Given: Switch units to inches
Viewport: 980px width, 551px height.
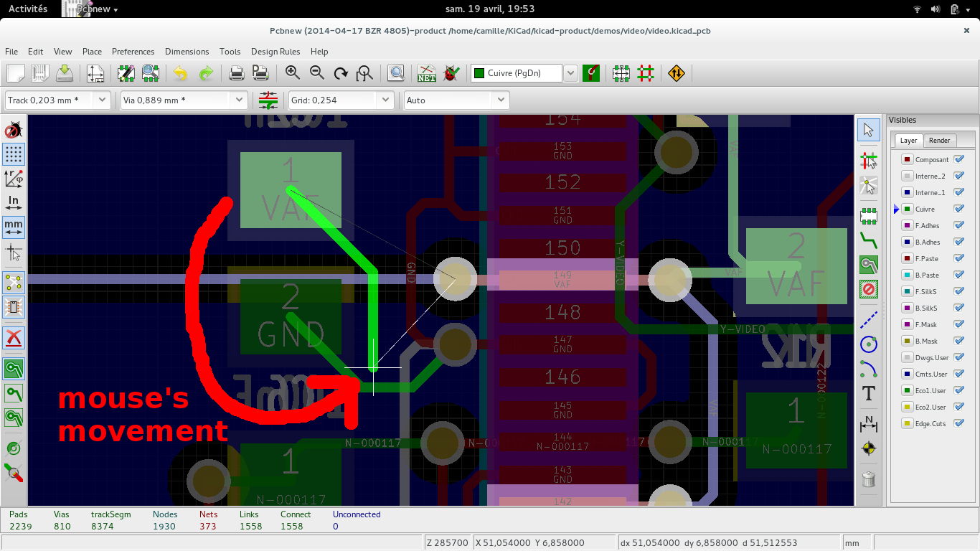Looking at the screenshot, I should coord(14,203).
